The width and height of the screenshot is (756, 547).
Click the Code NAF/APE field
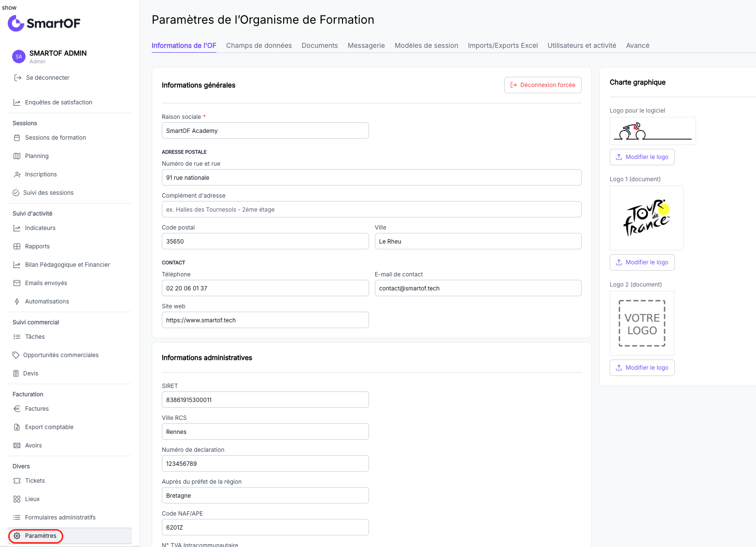[x=265, y=527]
